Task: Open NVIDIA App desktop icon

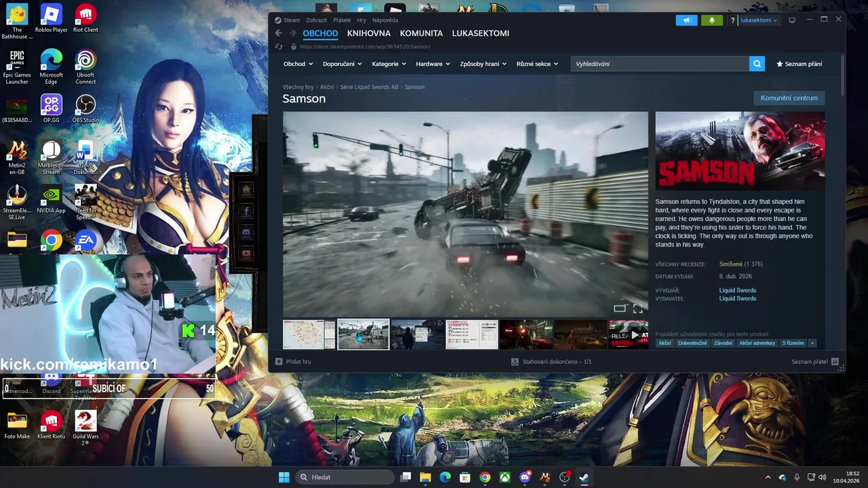Action: [x=52, y=199]
